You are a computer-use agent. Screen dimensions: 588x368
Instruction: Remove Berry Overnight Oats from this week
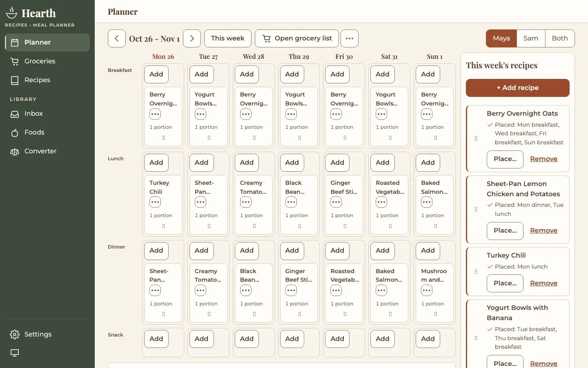click(x=543, y=159)
